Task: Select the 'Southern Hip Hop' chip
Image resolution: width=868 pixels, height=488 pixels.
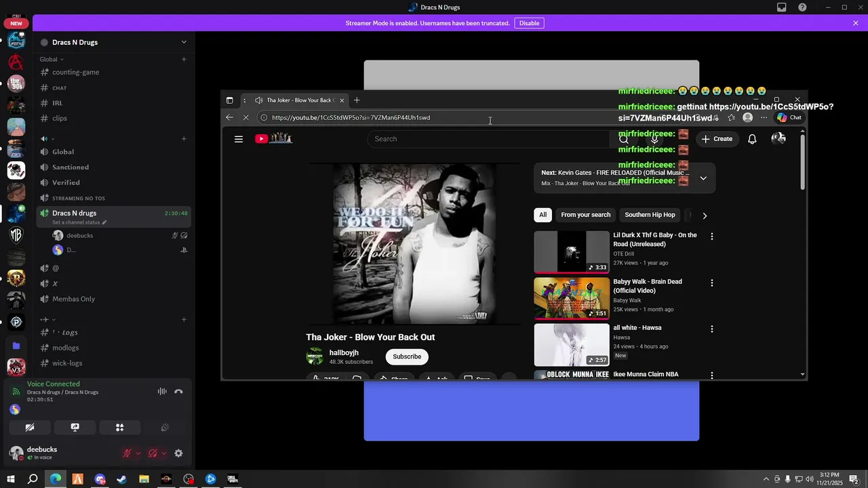Action: point(650,215)
